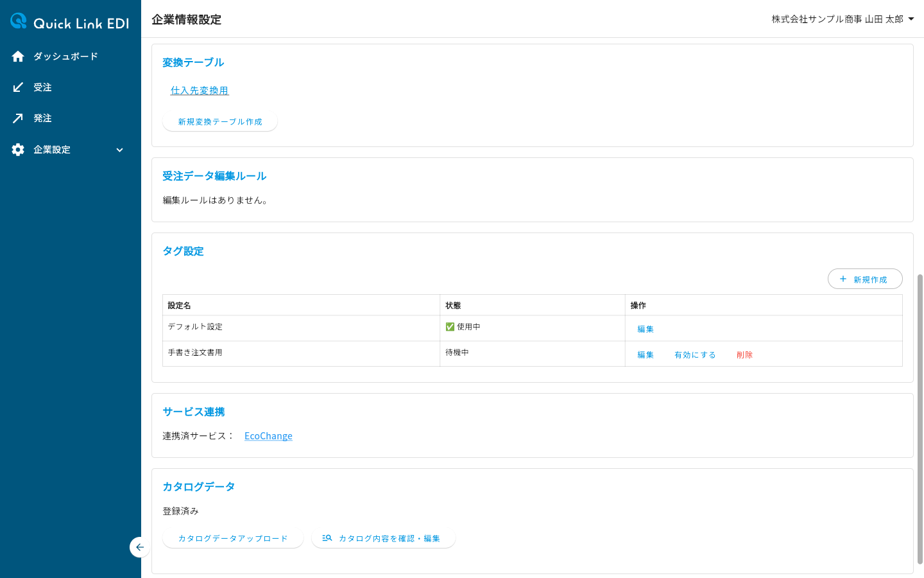
Task: Click the 企業設定 gear icon
Action: tap(18, 150)
